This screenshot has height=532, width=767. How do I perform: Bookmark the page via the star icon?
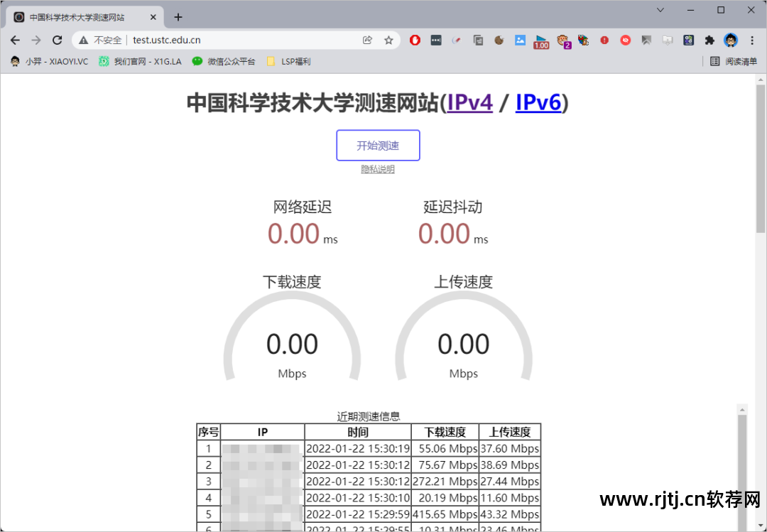[388, 40]
